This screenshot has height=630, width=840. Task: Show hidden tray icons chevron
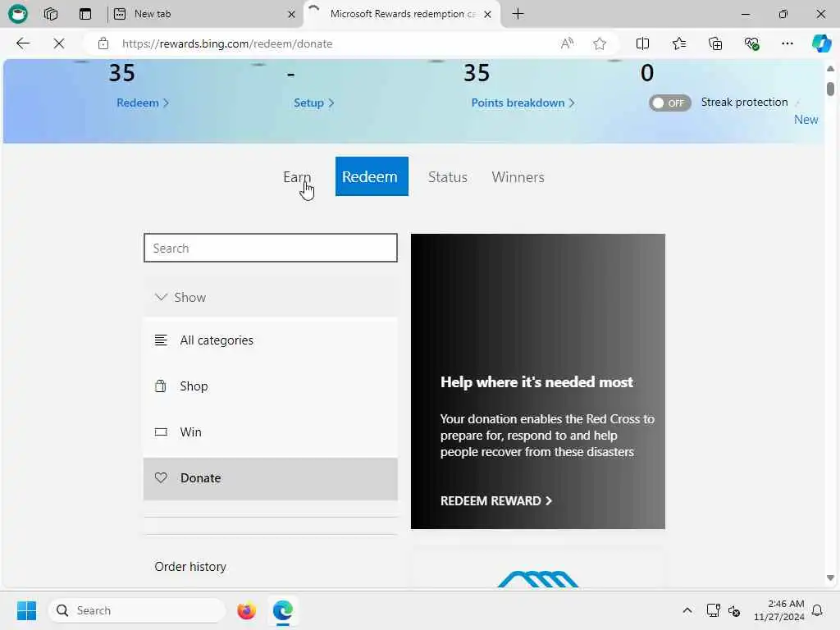[x=687, y=610]
